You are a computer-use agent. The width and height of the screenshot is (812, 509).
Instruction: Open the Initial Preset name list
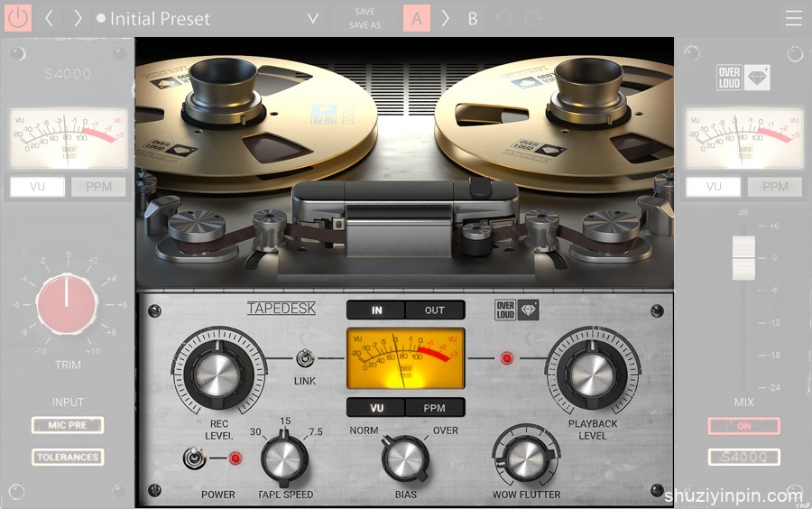160,19
